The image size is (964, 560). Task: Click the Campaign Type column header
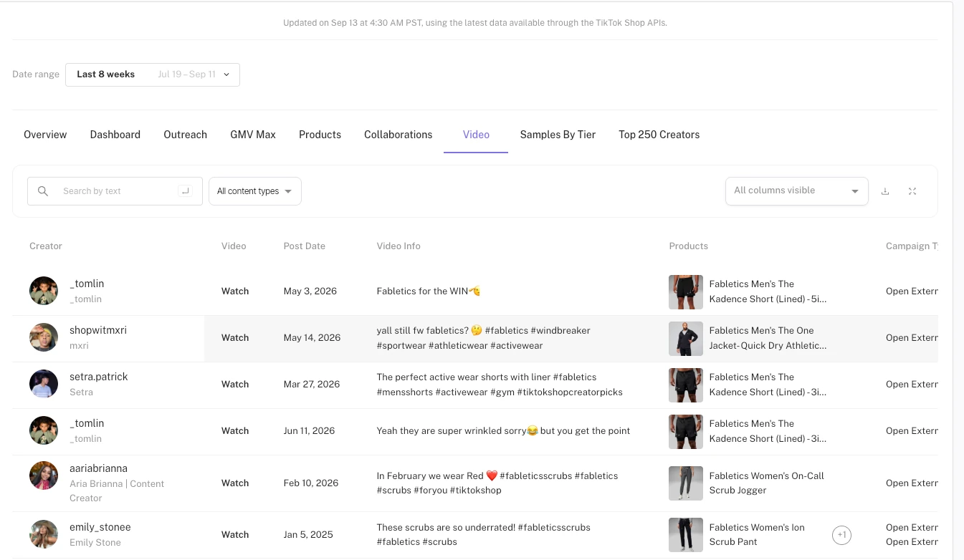click(x=912, y=246)
